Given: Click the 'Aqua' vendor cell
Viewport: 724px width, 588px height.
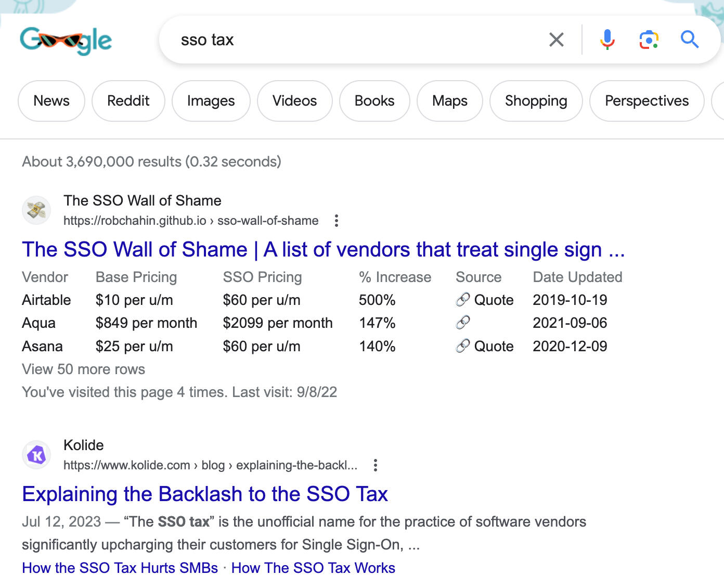Looking at the screenshot, I should point(38,323).
